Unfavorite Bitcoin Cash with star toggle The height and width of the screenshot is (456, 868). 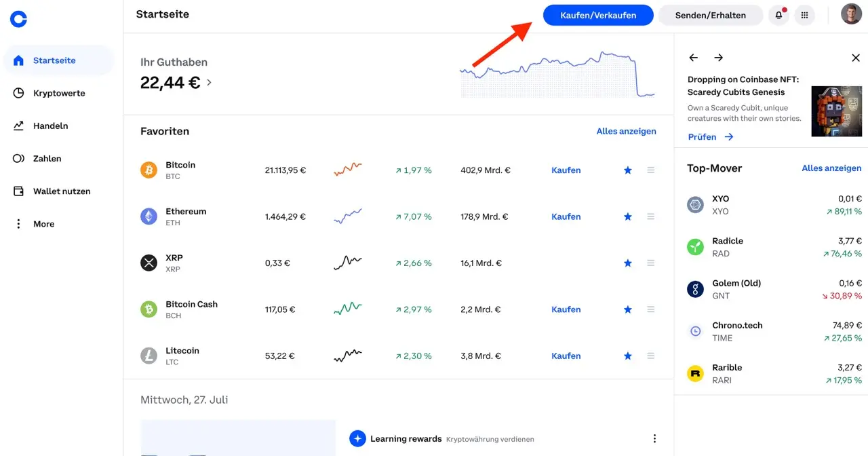pos(628,309)
